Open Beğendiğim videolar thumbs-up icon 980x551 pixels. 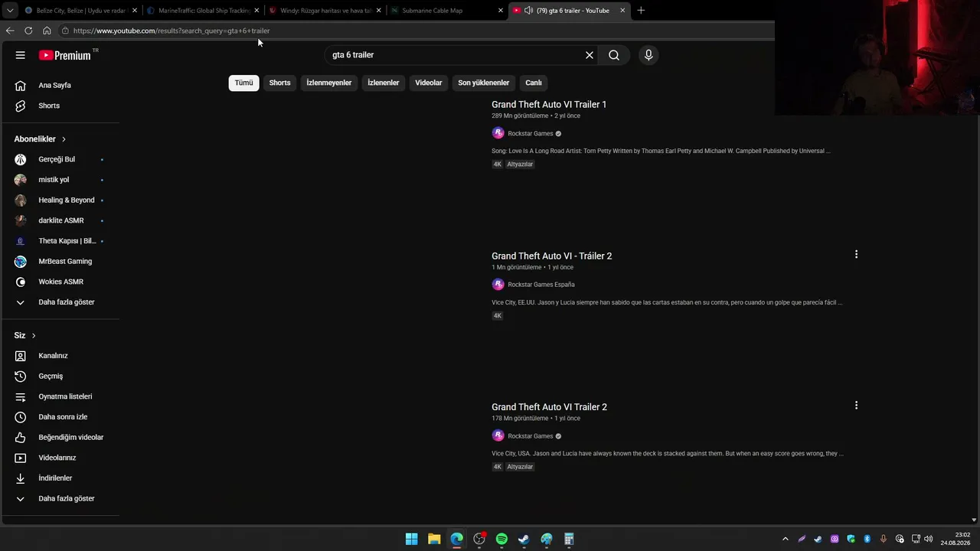21,438
